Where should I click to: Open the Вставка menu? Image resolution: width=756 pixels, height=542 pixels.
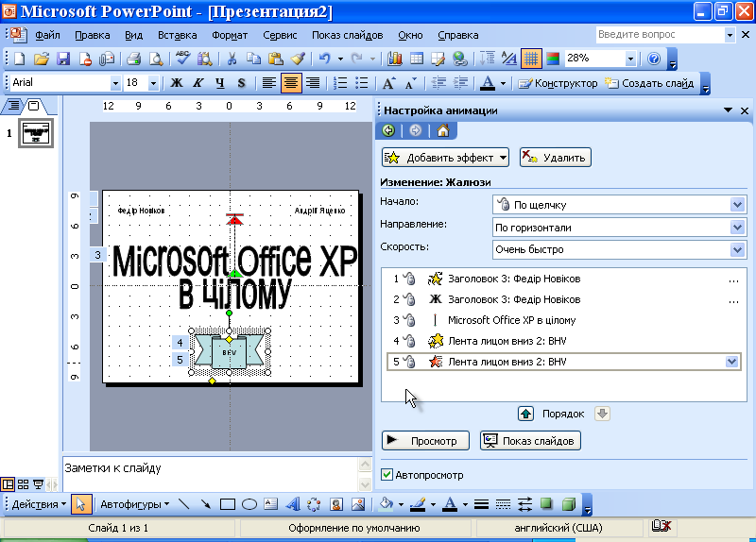click(x=178, y=35)
